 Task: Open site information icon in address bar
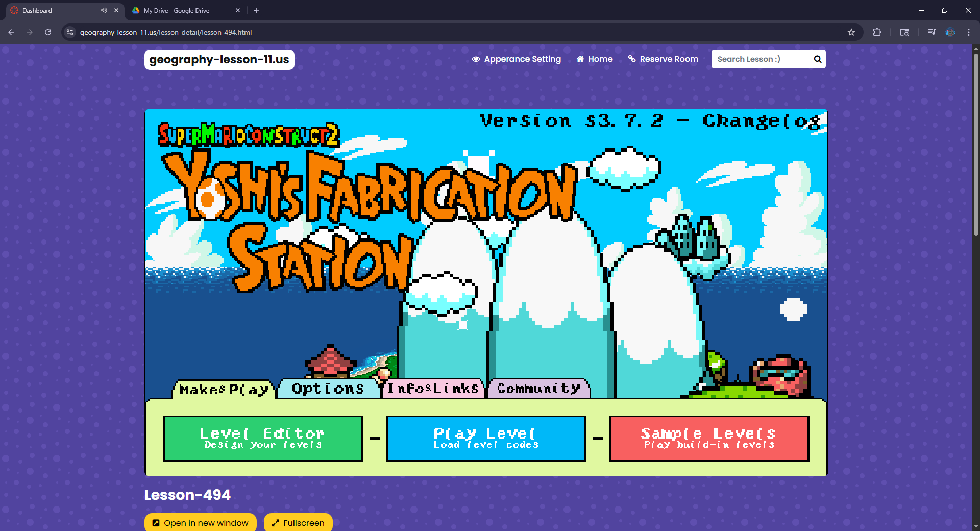pyautogui.click(x=70, y=32)
